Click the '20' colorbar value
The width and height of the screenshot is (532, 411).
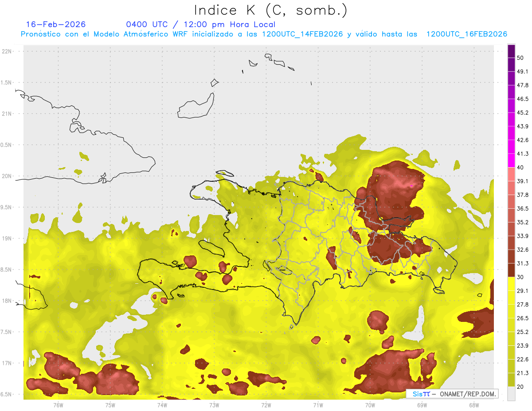coord(520,387)
